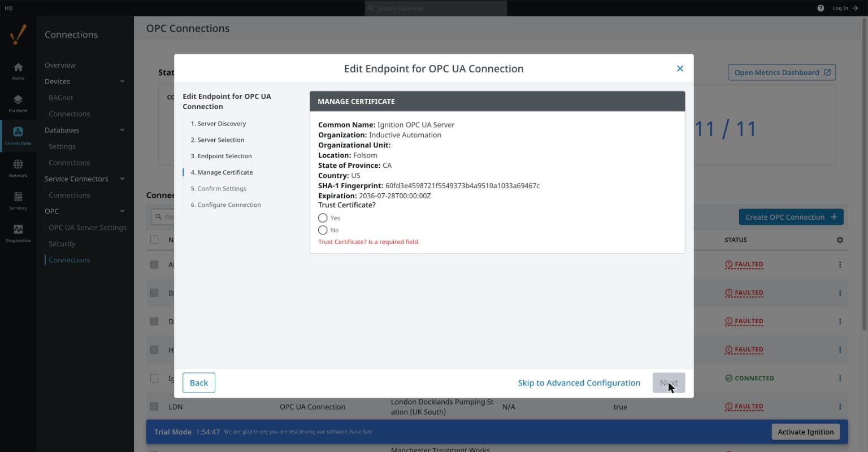Viewport: 868px width, 452px height.
Task: Open Connections under Databases
Action: (69, 163)
